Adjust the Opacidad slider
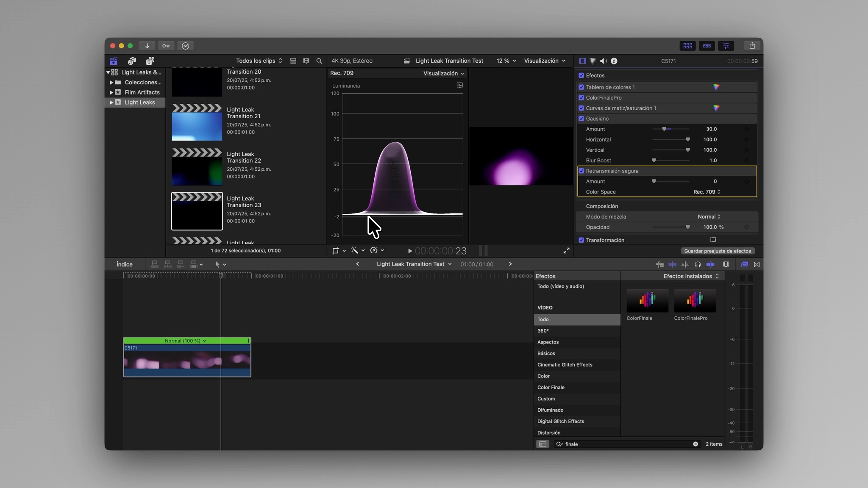The image size is (868, 488). pos(687,227)
